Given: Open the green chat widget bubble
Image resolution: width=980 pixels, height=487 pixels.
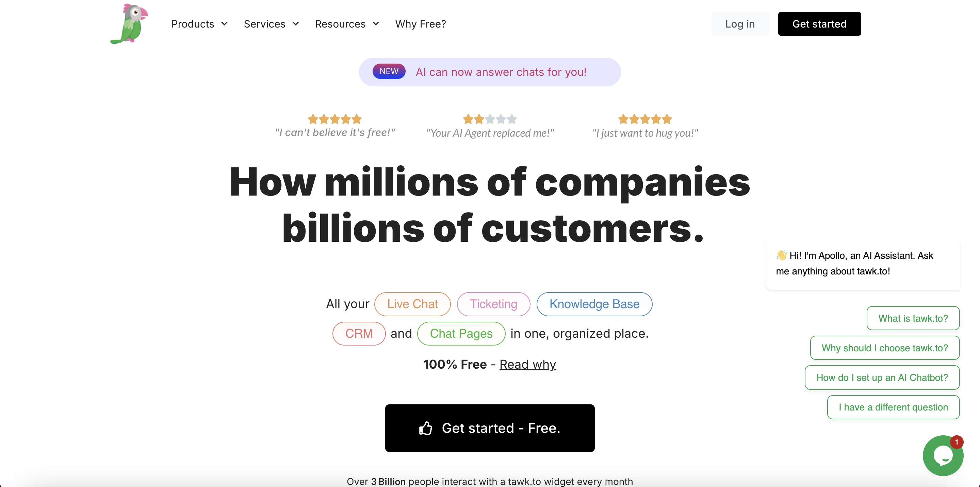Looking at the screenshot, I should [x=943, y=455].
